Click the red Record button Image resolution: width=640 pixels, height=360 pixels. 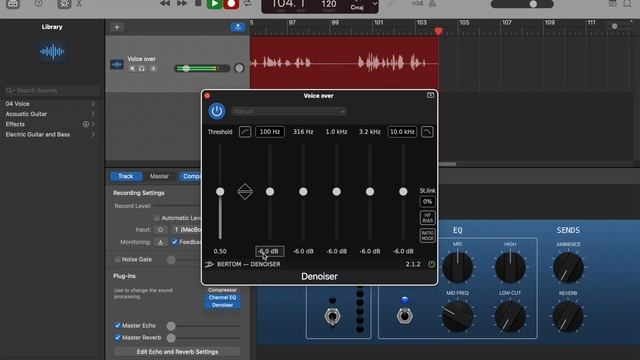pyautogui.click(x=231, y=4)
